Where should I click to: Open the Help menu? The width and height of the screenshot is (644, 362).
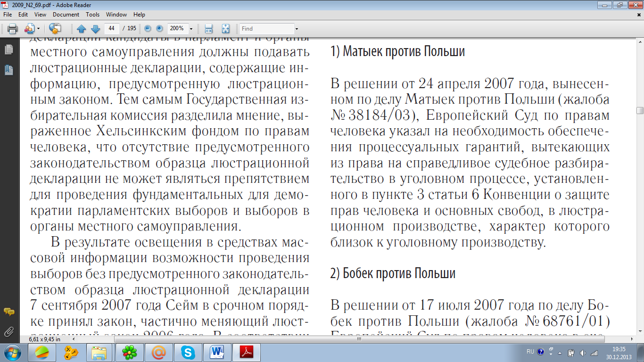(139, 15)
